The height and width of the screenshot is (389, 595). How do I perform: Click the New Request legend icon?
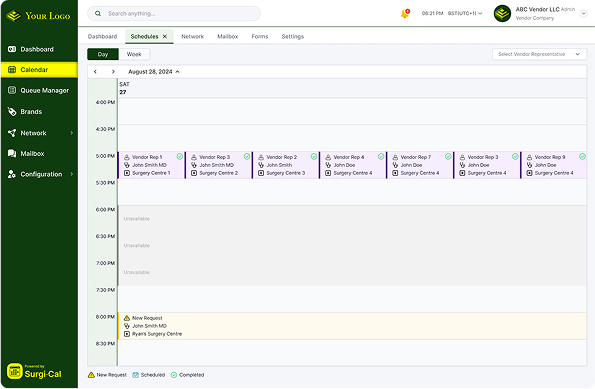point(91,375)
